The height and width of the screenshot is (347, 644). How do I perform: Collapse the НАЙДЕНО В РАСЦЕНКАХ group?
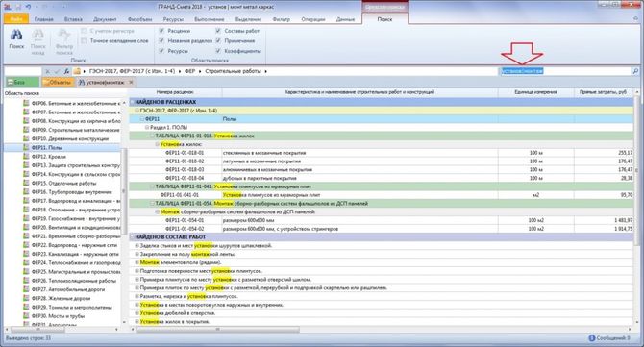coord(133,102)
